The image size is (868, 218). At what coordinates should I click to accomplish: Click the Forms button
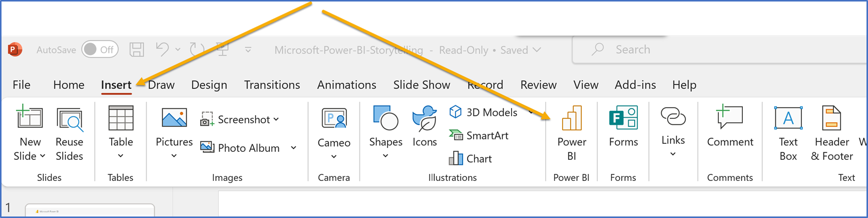click(623, 126)
